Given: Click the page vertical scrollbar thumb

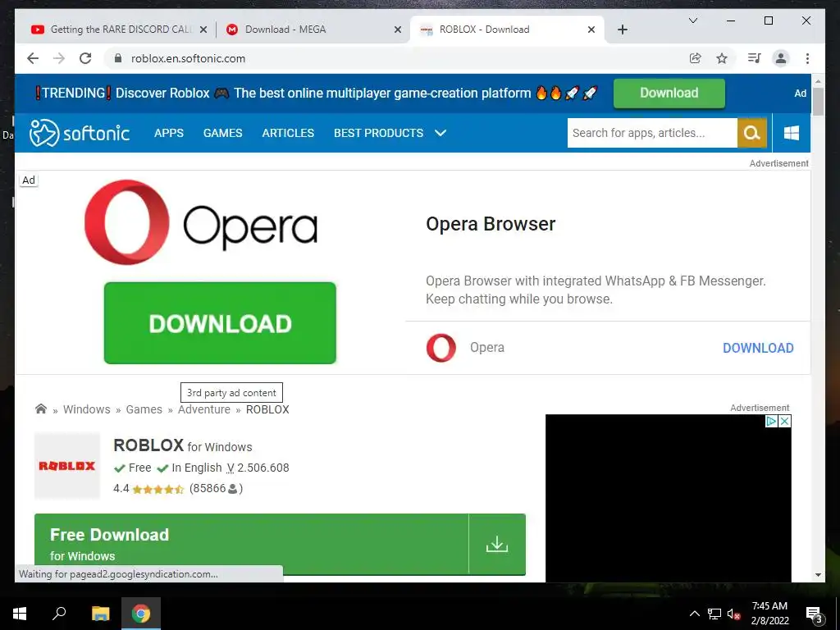Looking at the screenshot, I should [x=818, y=101].
